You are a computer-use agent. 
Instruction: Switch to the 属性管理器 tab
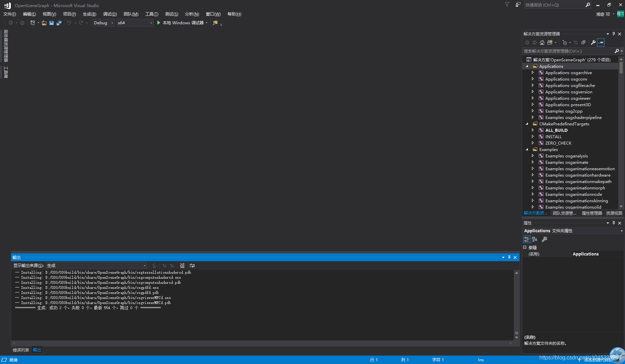pyautogui.click(x=592, y=213)
